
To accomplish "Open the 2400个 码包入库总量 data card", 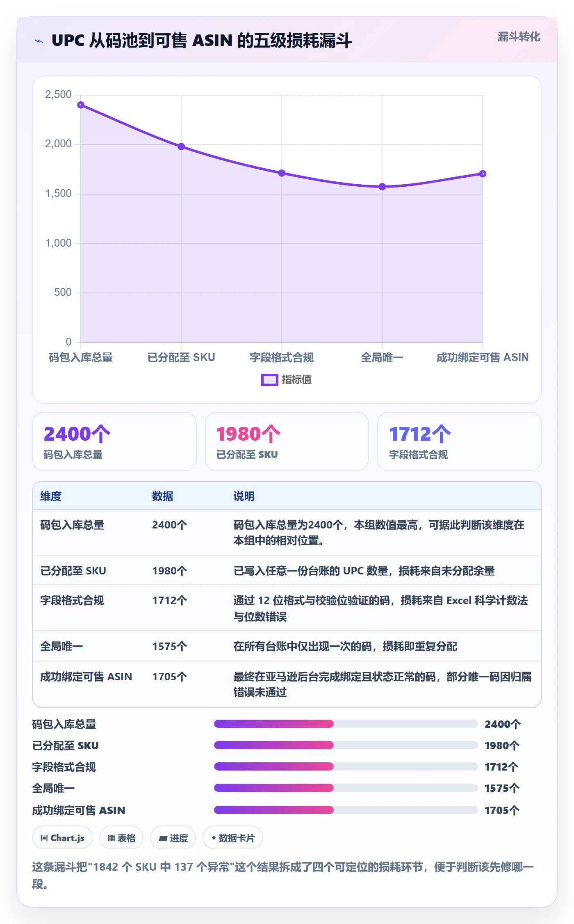I will [x=114, y=441].
